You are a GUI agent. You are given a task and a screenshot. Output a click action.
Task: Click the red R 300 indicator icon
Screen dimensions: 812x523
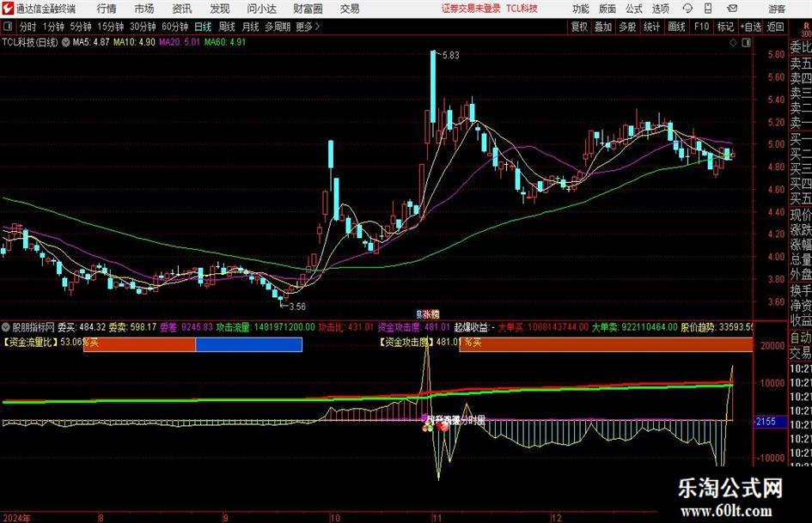coord(806,30)
